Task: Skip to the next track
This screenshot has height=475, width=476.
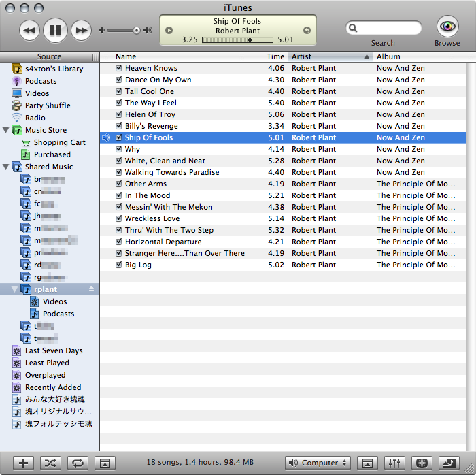Action: click(x=81, y=30)
